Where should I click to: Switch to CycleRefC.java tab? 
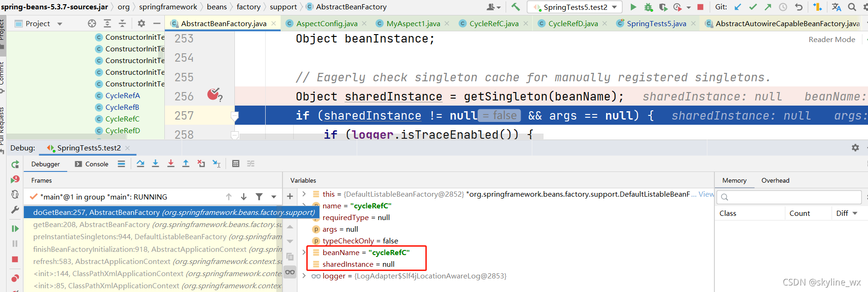pos(494,23)
